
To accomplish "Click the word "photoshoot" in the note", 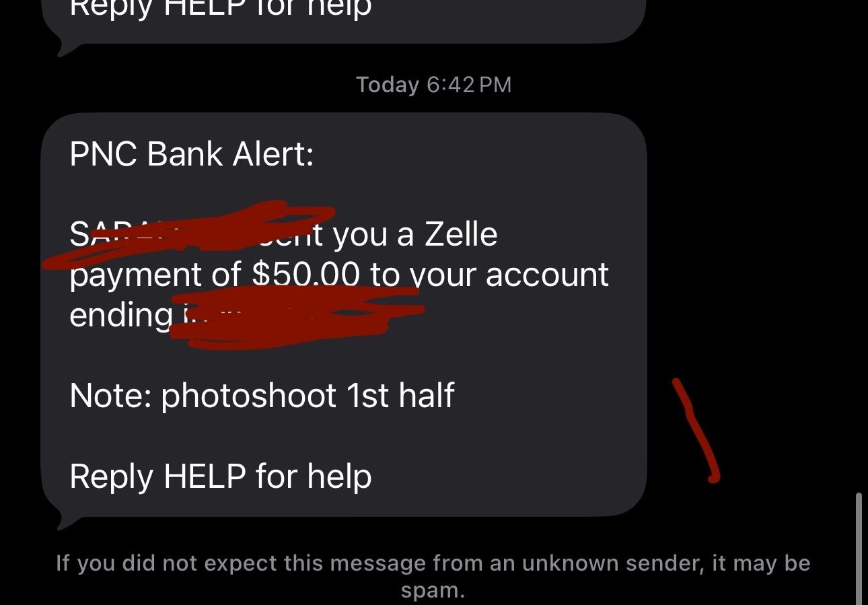I will pos(249,396).
